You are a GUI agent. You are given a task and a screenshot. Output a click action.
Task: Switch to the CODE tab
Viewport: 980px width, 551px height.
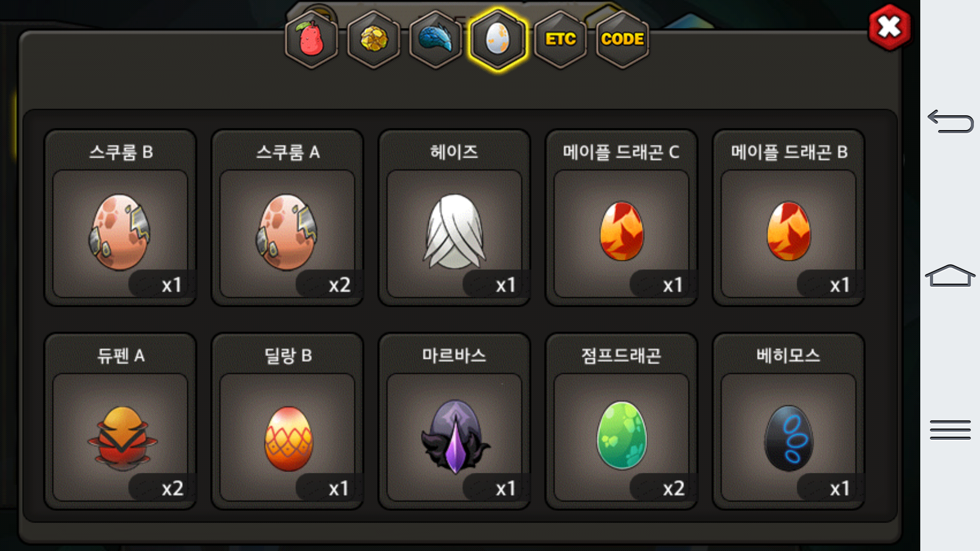click(x=623, y=39)
